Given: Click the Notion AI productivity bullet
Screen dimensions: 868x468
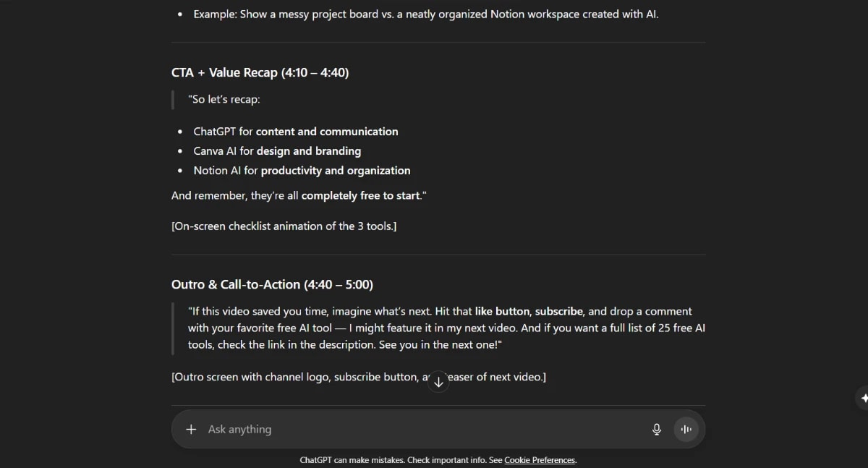Looking at the screenshot, I should (302, 170).
